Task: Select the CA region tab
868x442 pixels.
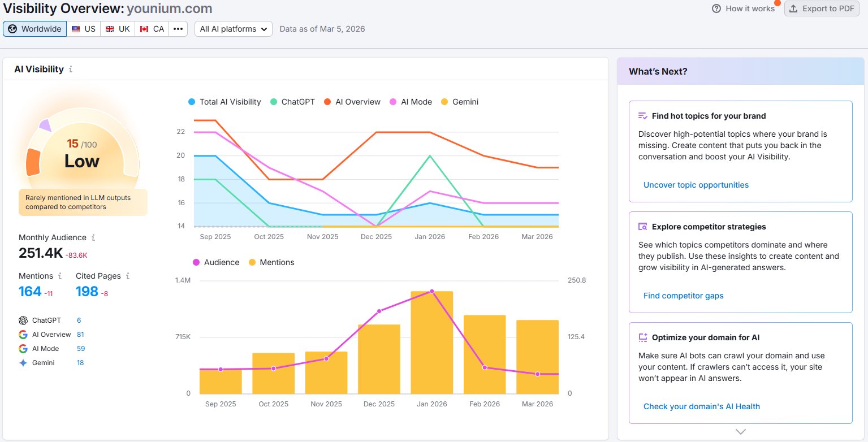Action: [152, 29]
